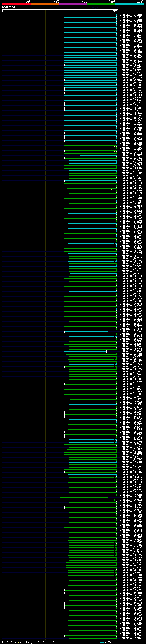Click the orange ~40% identity legend segment
Viewport: 146px width, 644px height.
[x=45, y=4]
